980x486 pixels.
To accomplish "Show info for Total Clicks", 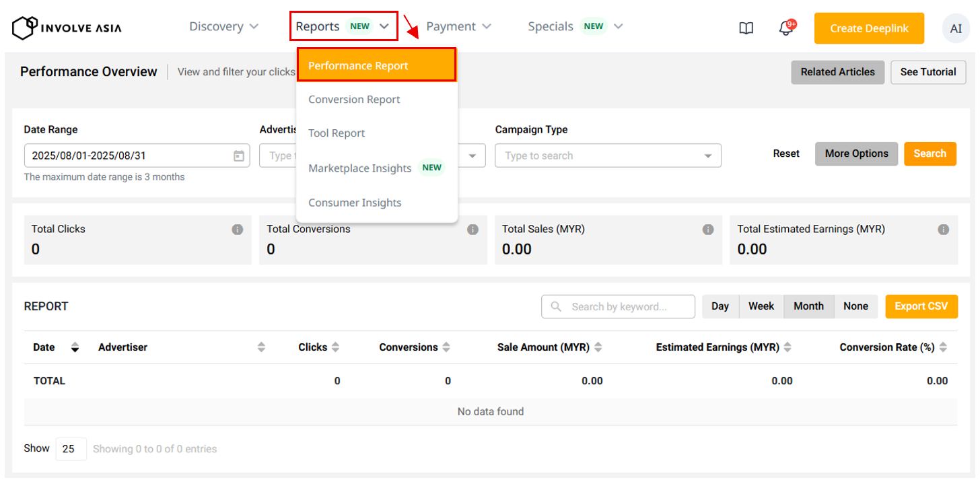I will point(237,230).
